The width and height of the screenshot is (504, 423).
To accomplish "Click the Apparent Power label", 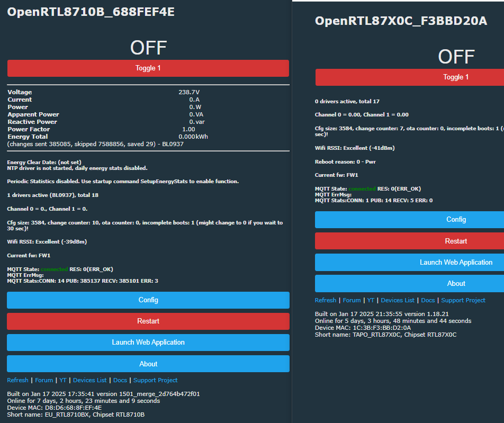I will [x=33, y=114].
